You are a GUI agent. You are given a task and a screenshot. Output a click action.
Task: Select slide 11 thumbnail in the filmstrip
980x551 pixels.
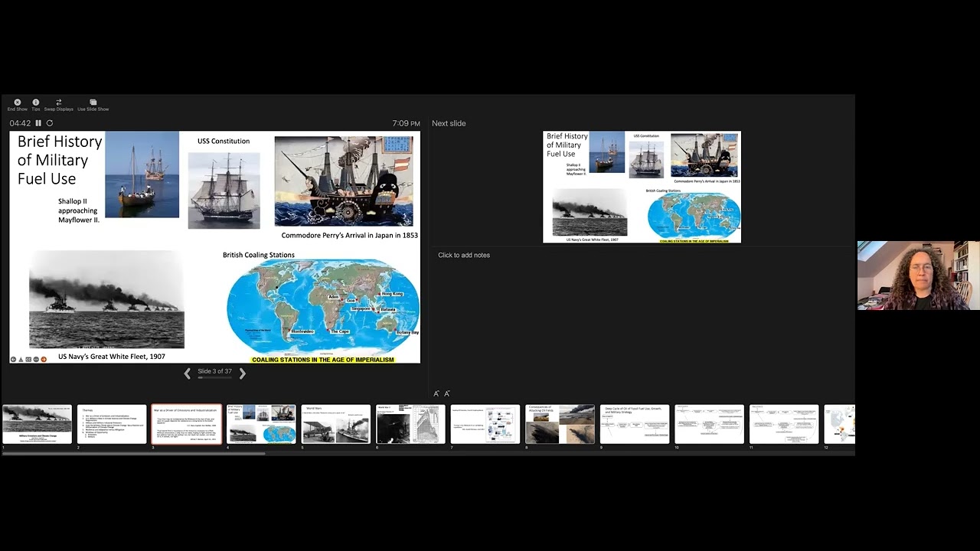pos(784,424)
